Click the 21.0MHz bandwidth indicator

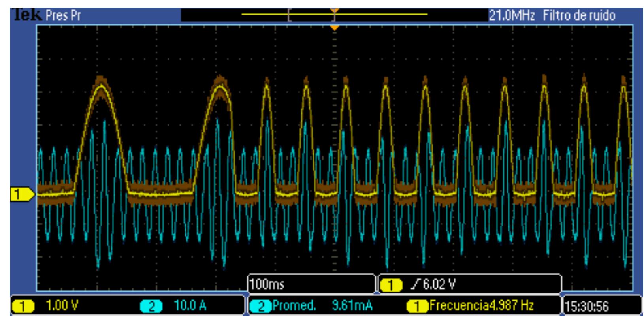(512, 15)
